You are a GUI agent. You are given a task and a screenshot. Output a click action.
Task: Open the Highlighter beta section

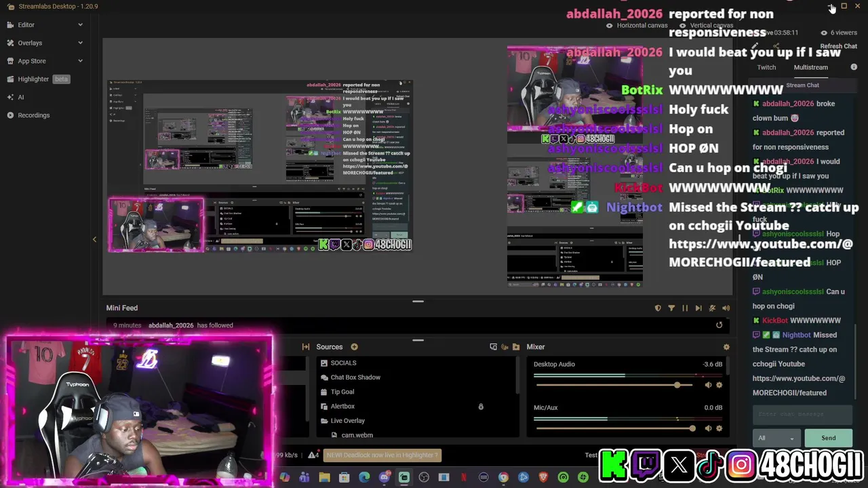pyautogui.click(x=43, y=79)
